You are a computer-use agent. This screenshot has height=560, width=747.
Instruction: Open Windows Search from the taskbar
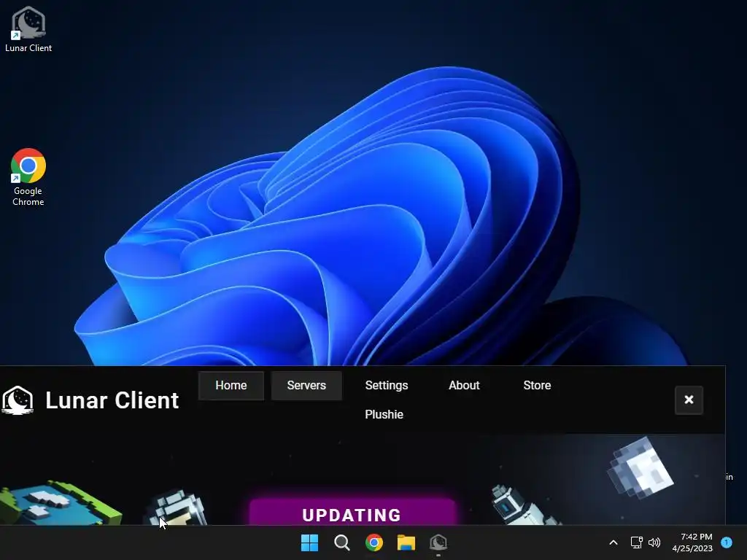point(341,542)
